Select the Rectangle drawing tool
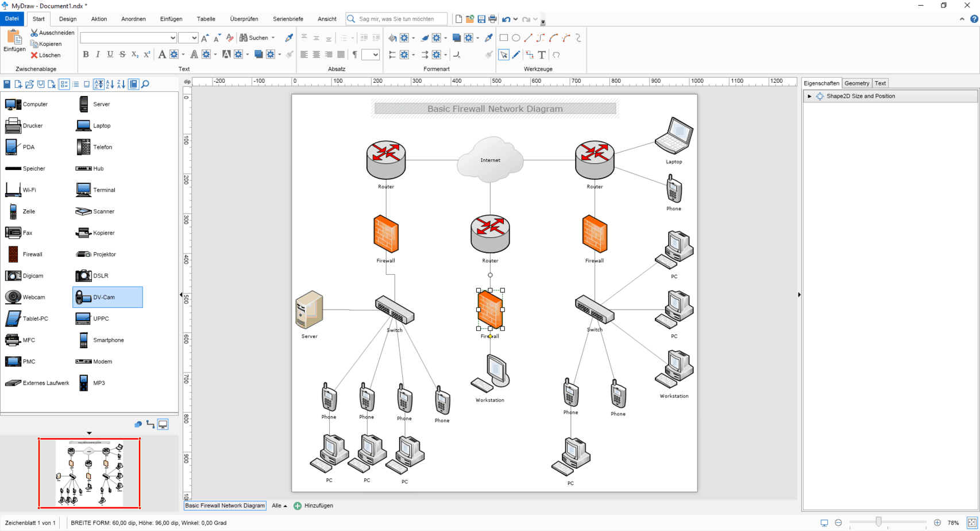980x531 pixels. click(x=503, y=37)
